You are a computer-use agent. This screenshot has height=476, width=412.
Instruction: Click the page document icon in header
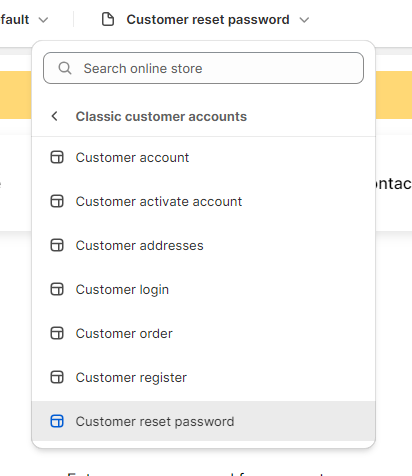pyautogui.click(x=108, y=19)
